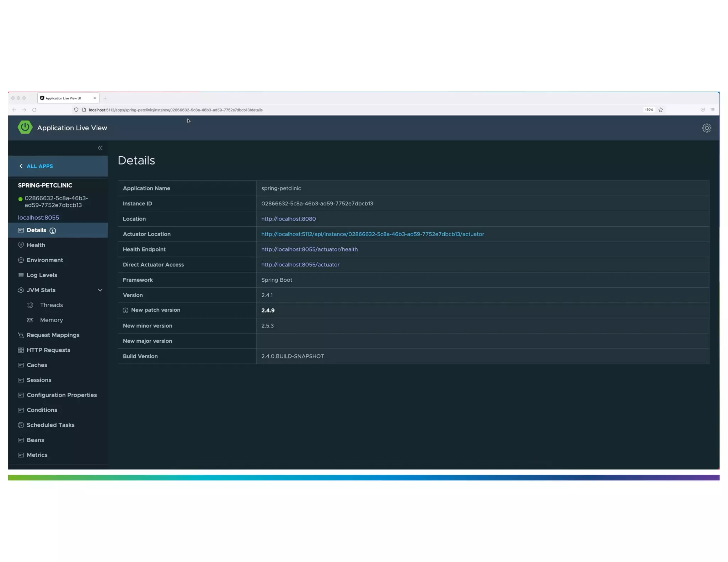Screen dimensions: 728x562
Task: Click the HTTP Requests table icon
Action: [x=21, y=350]
